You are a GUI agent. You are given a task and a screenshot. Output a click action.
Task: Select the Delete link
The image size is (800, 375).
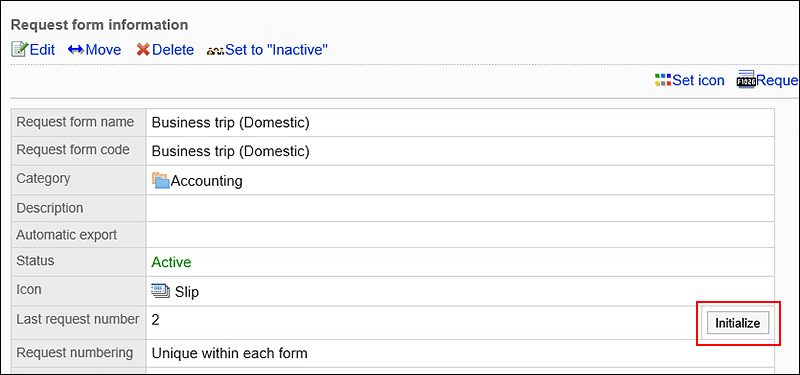pyautogui.click(x=173, y=49)
